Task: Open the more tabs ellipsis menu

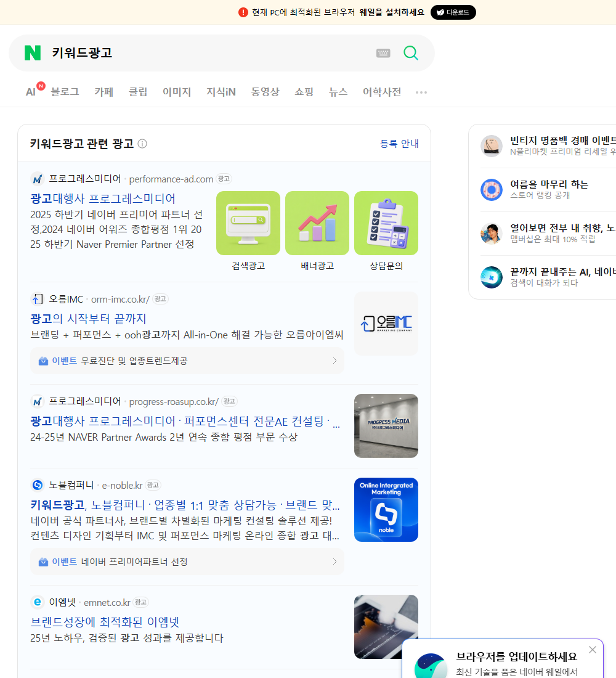Action: click(x=421, y=92)
